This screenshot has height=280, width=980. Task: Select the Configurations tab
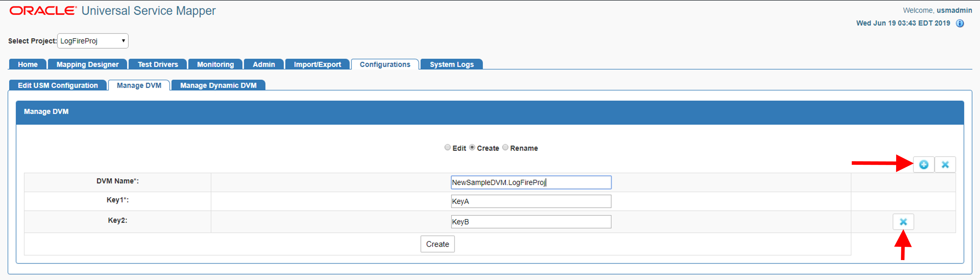pyautogui.click(x=385, y=64)
